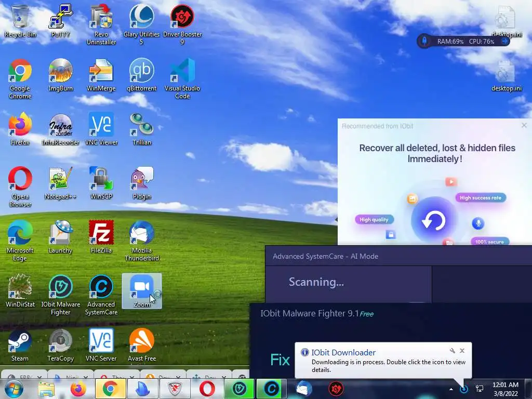The image size is (532, 399).
Task: Select the Trillian desktop icon
Action: point(141,129)
